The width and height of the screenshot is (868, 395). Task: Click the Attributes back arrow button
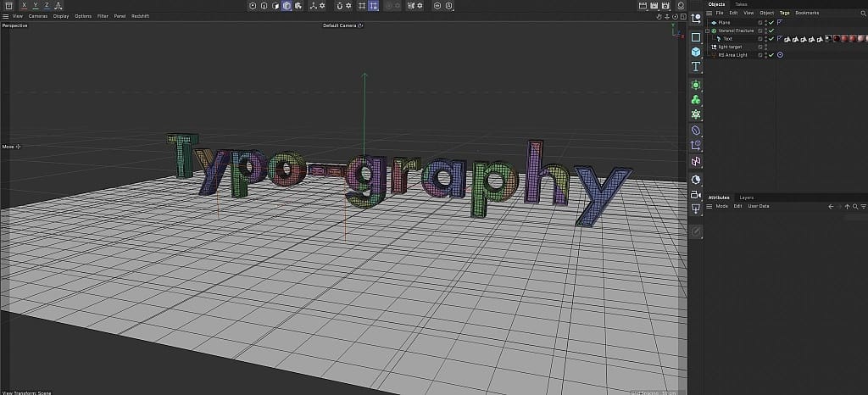831,206
